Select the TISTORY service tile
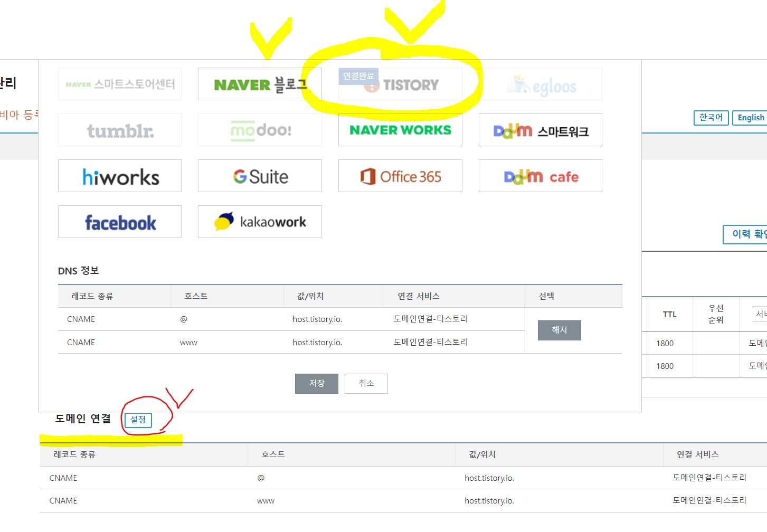 click(x=400, y=84)
